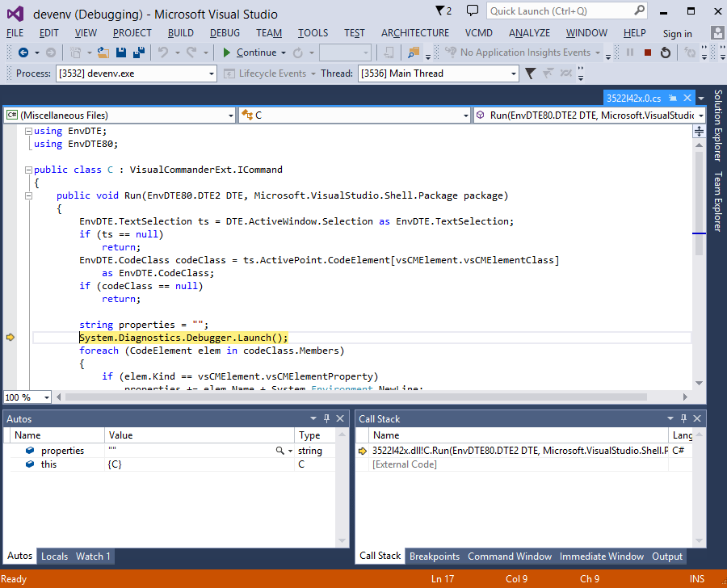The image size is (727, 588).
Task: Click the Navigate Backward arrow icon
Action: [24, 52]
